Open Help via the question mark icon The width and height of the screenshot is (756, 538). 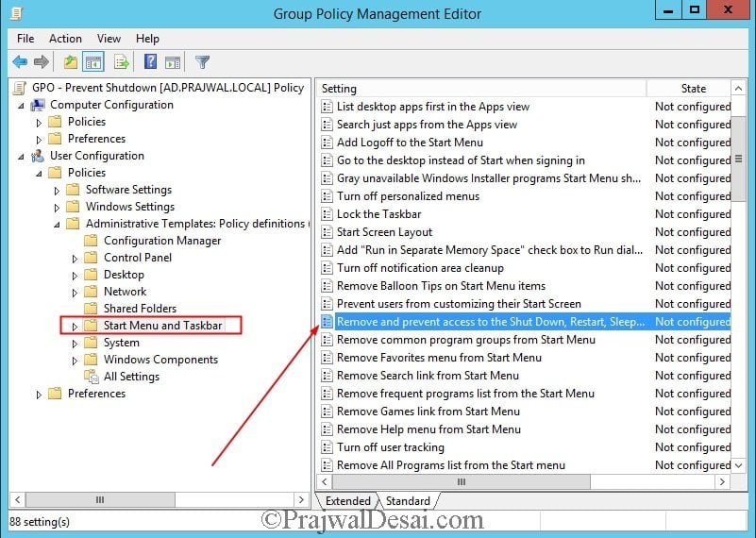click(150, 61)
